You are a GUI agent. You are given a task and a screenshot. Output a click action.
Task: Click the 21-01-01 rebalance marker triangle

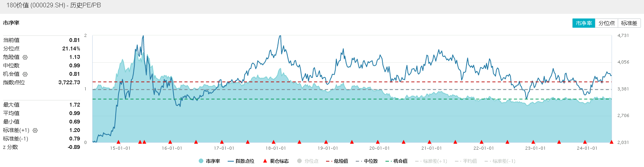429,142
